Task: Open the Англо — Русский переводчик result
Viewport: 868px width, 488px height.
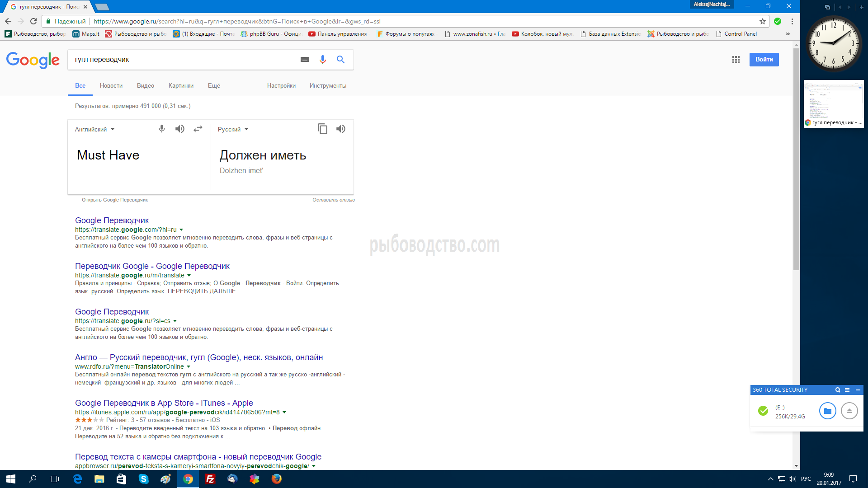Action: click(x=199, y=357)
